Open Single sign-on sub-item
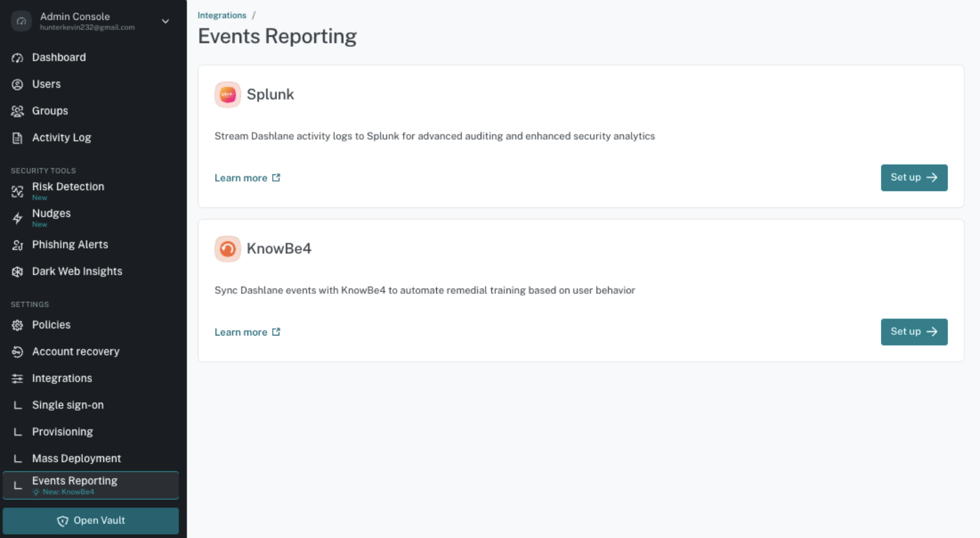This screenshot has width=980, height=538. [x=91, y=405]
